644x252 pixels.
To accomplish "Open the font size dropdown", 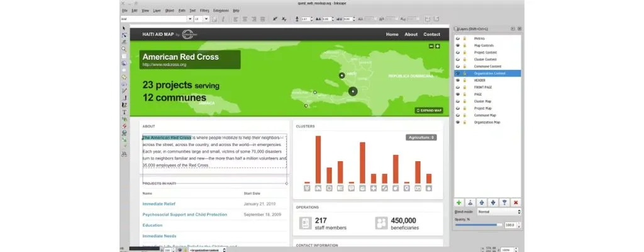I will pos(206,19).
